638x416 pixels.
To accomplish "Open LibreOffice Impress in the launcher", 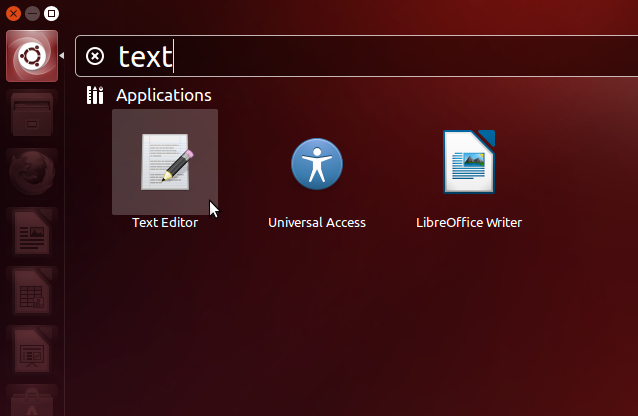I will click(x=32, y=351).
